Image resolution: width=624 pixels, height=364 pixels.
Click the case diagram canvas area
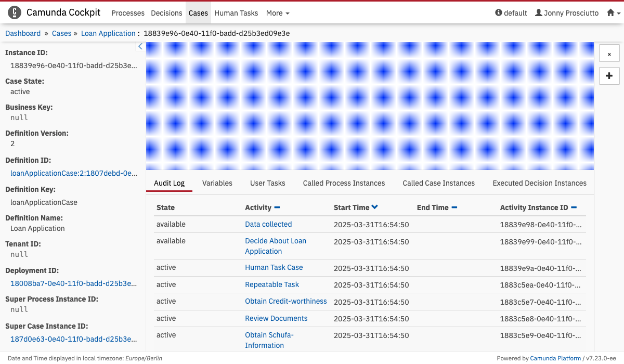tap(369, 106)
